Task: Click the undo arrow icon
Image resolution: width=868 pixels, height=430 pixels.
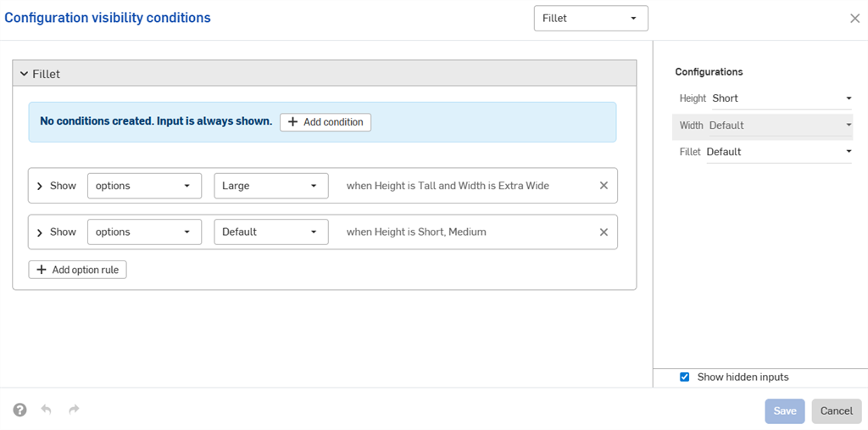Action: (47, 410)
